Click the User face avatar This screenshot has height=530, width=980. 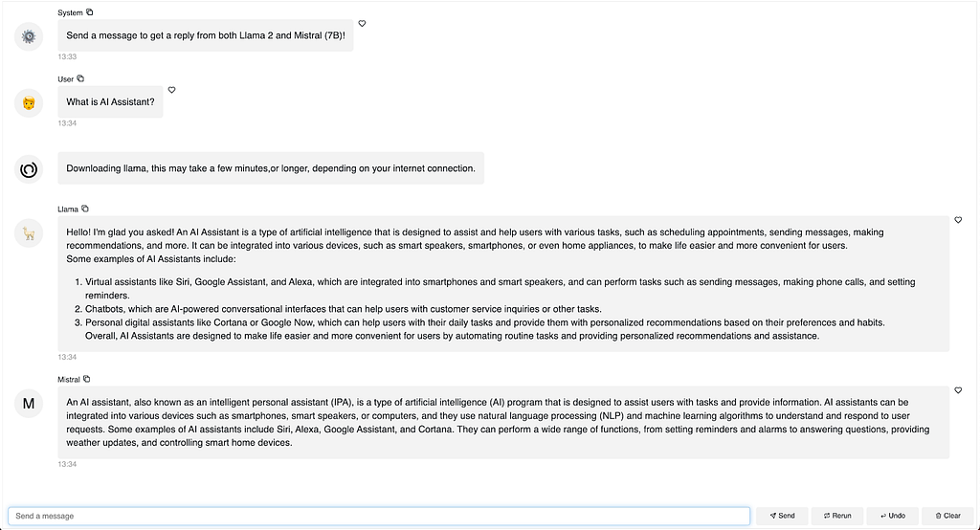(x=29, y=102)
